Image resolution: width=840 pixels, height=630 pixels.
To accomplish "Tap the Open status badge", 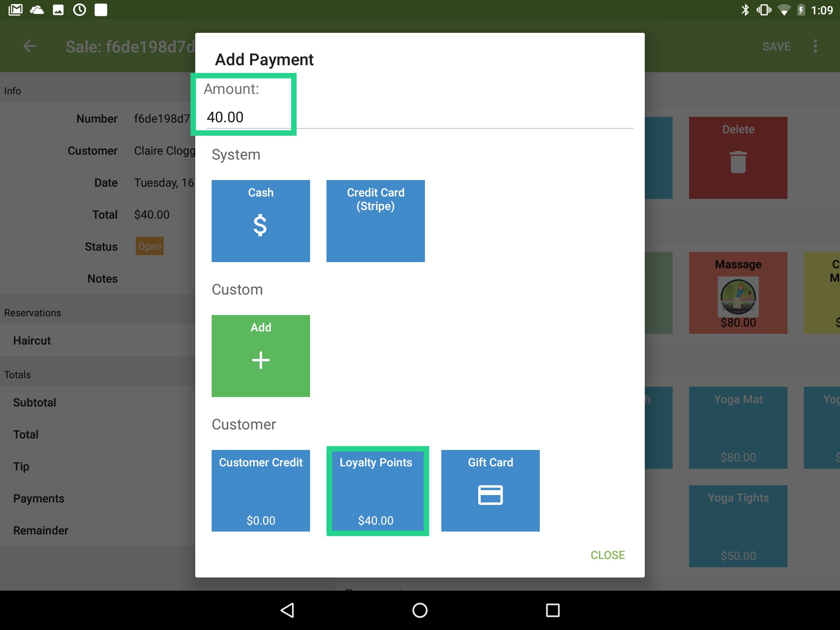I will [x=149, y=246].
